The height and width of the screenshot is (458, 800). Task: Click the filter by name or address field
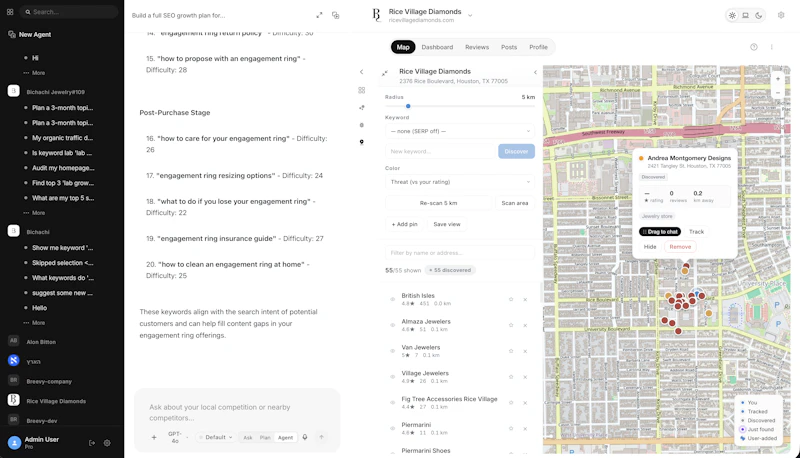coord(460,252)
